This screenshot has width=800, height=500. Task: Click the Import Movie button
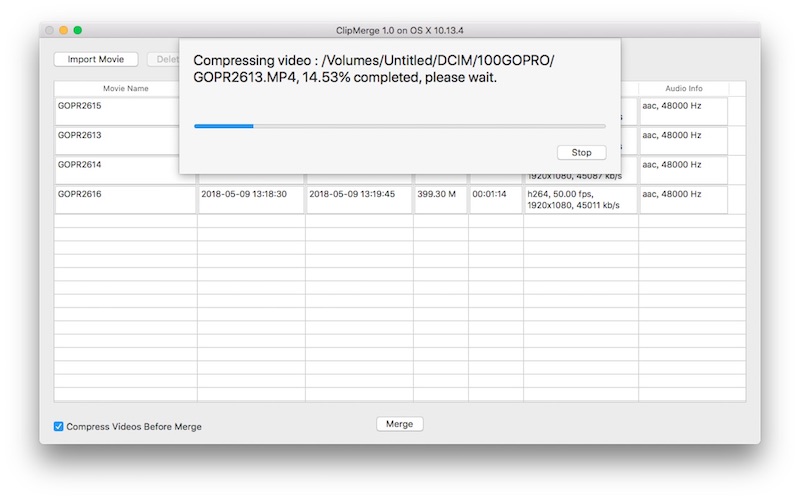[96, 59]
